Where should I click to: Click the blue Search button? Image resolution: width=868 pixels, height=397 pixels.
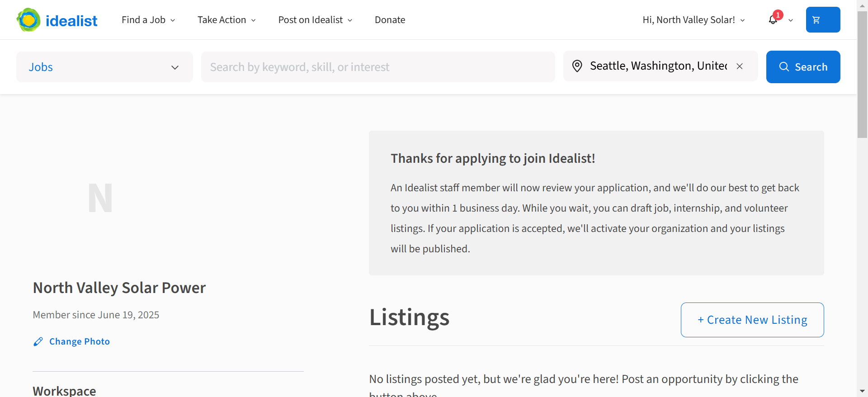803,67
